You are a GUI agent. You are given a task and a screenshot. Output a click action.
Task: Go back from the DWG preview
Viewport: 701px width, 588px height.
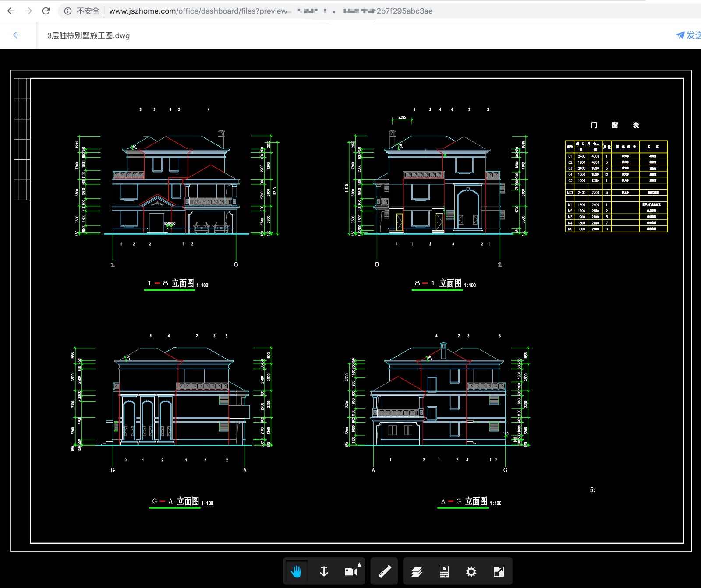(x=17, y=35)
